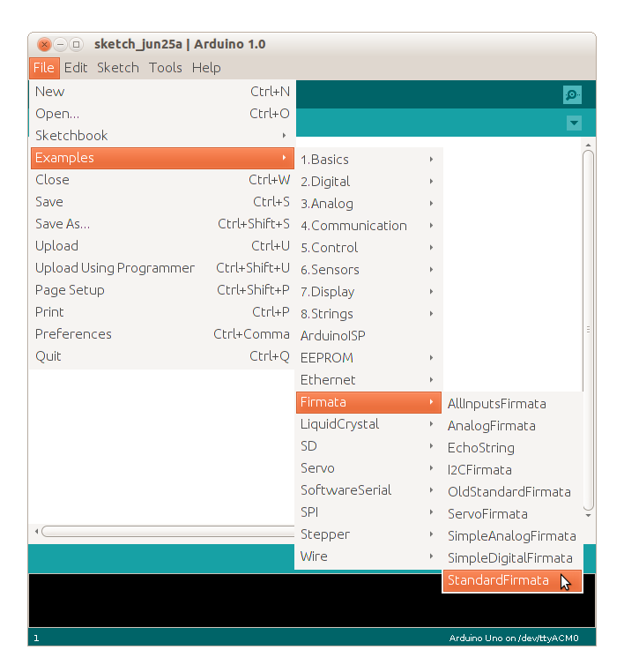Select the Firmata submenu entry
The height and width of the screenshot is (672, 624).
pyautogui.click(x=368, y=402)
